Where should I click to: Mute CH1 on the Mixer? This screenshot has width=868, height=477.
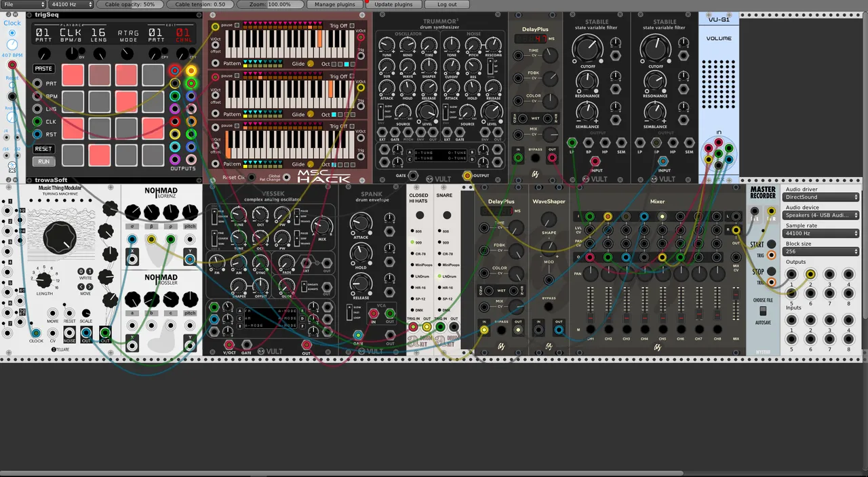tap(590, 330)
